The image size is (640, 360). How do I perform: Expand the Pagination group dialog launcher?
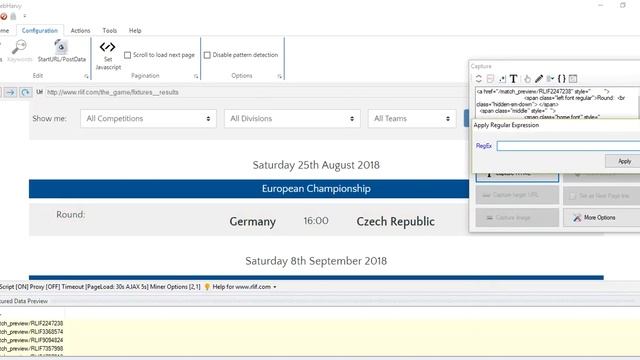click(x=196, y=76)
